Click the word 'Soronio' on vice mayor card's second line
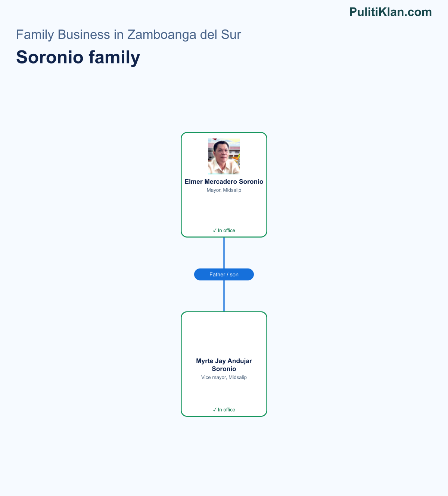The width and height of the screenshot is (448, 496). point(224,369)
